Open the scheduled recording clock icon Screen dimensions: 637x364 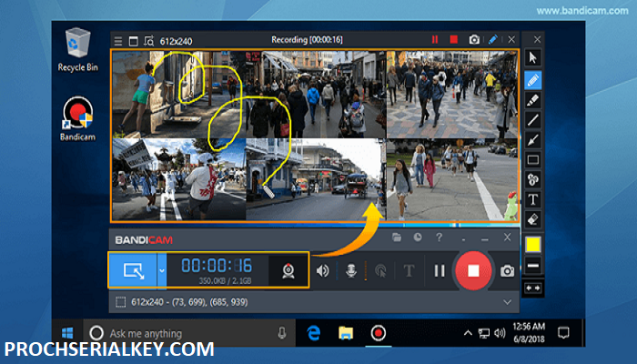tap(418, 238)
